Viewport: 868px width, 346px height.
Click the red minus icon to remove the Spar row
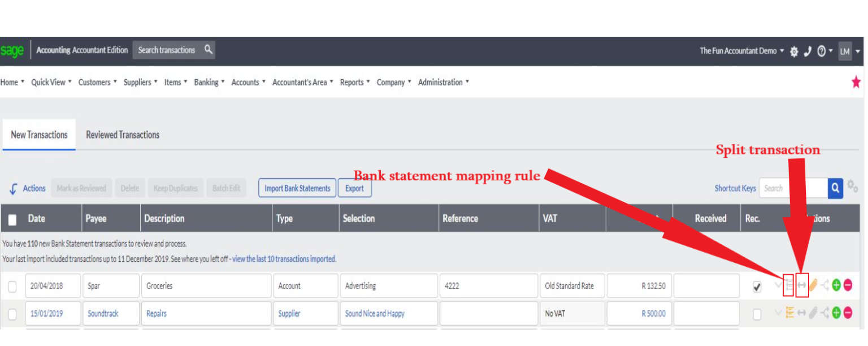click(x=848, y=285)
